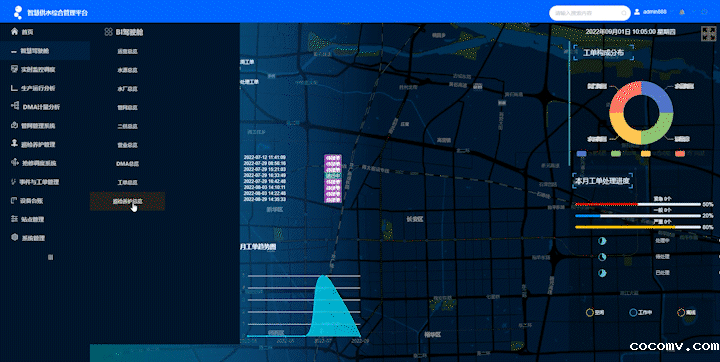Open 事件与工单管理 in the sidebar

tap(39, 182)
